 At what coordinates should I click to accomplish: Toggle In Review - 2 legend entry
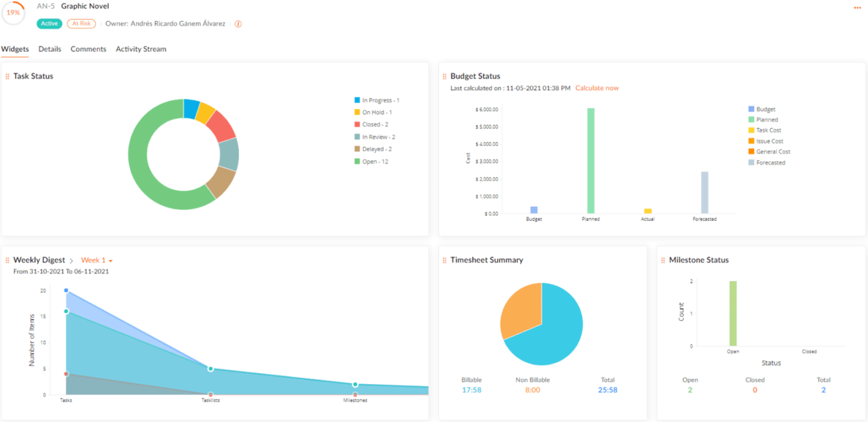(x=374, y=137)
